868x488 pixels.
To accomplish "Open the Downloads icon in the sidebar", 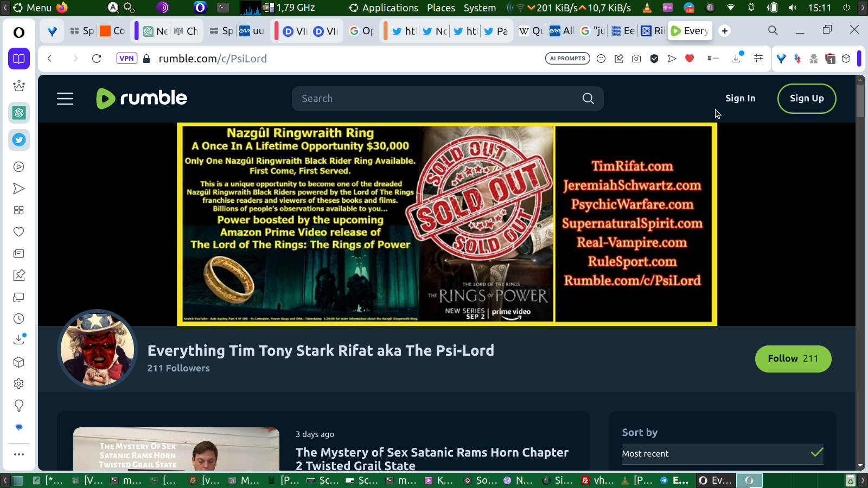I will 19,339.
